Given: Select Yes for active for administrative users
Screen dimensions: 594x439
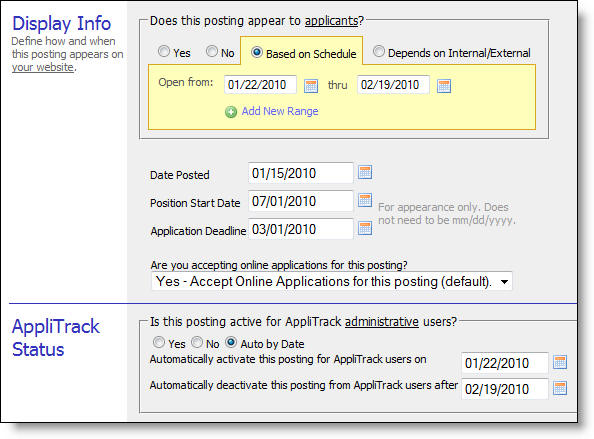Looking at the screenshot, I should point(159,342).
